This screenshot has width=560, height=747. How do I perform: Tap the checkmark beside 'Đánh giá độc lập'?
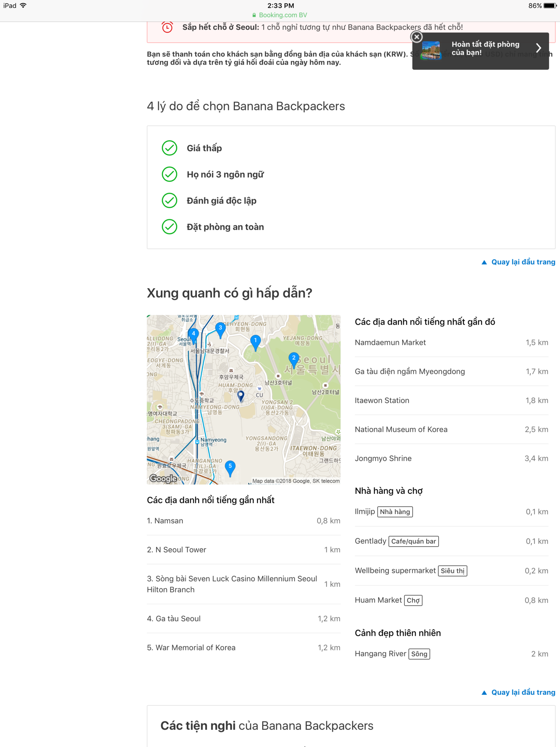tap(170, 201)
